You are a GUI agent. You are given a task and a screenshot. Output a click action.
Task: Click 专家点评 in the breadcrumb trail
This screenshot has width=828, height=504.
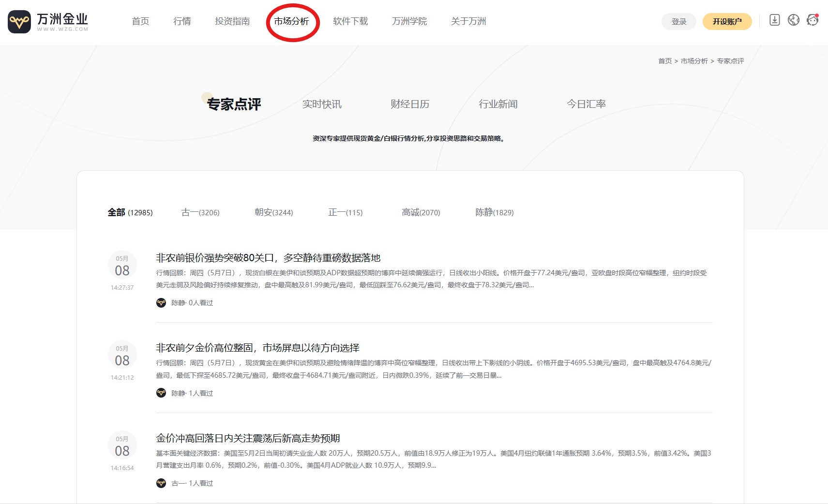click(730, 61)
